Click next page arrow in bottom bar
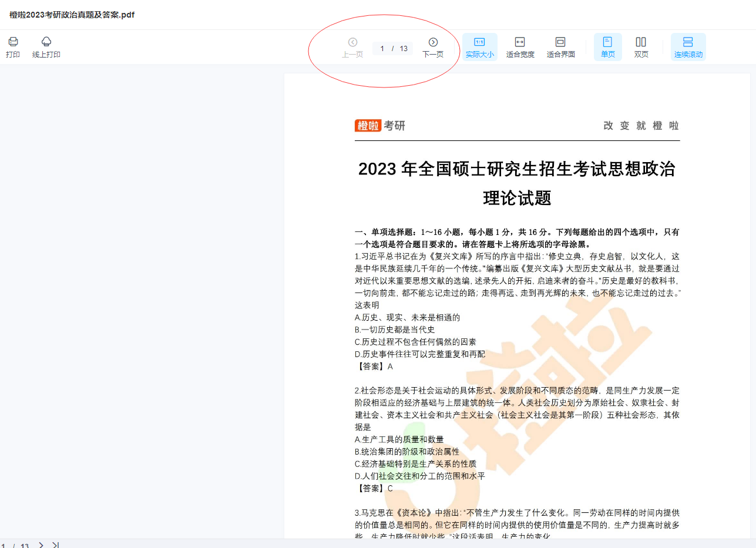756x548 pixels. [41, 545]
